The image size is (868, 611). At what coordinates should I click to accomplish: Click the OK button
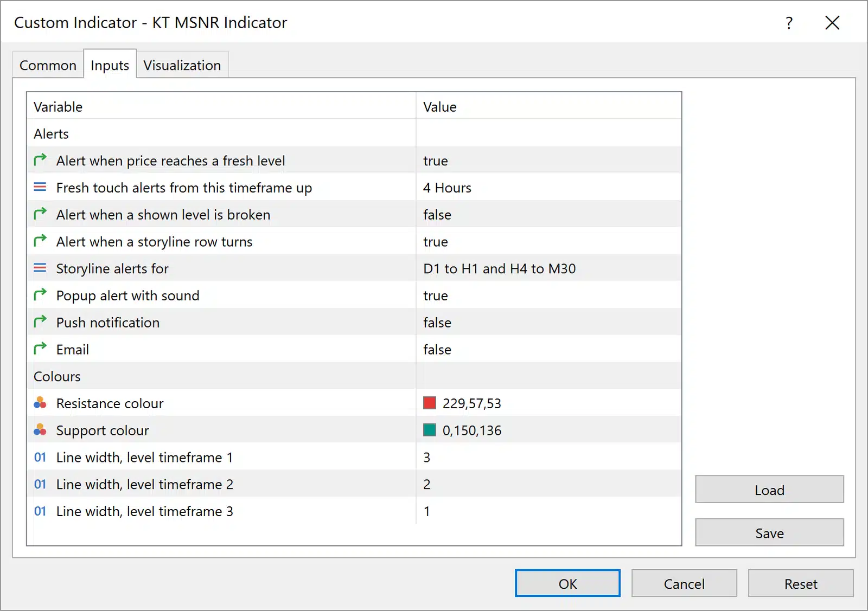point(567,583)
